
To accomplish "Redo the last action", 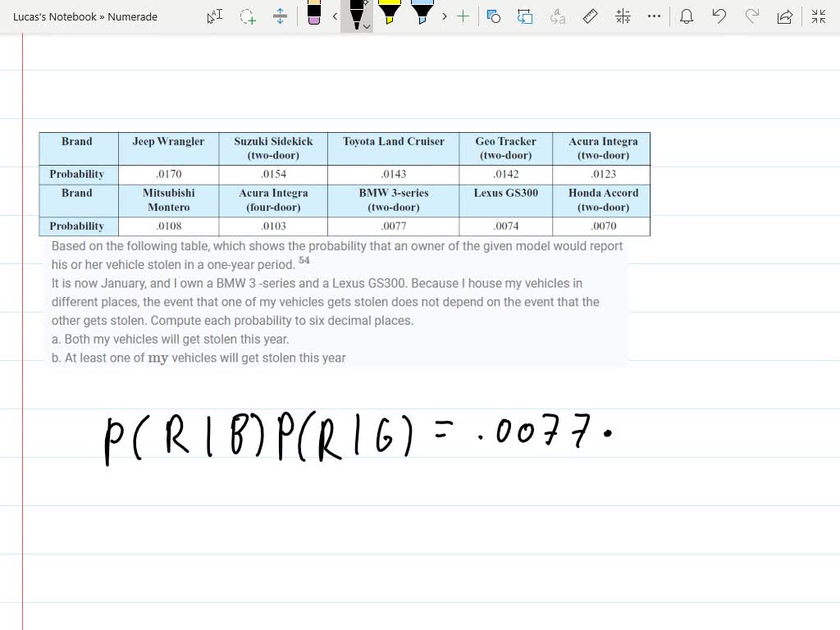I will point(751,16).
